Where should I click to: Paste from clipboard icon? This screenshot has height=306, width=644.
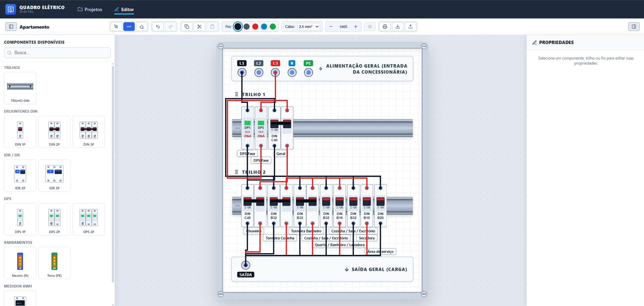(212, 27)
